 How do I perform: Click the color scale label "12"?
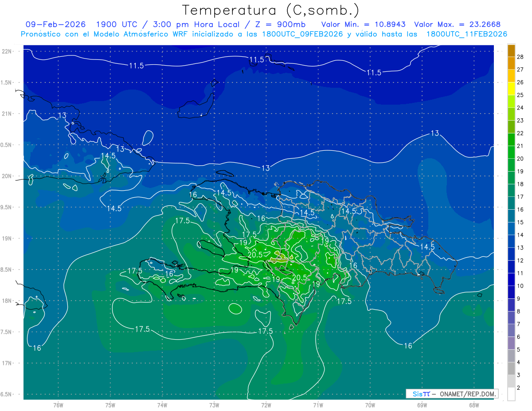520,261
